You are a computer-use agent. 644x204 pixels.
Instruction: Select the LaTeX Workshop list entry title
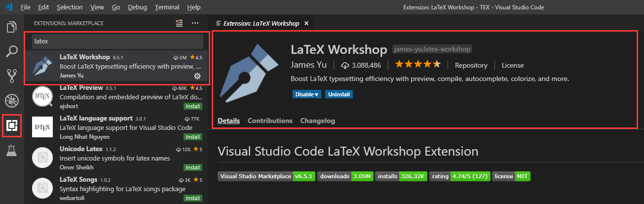point(84,57)
